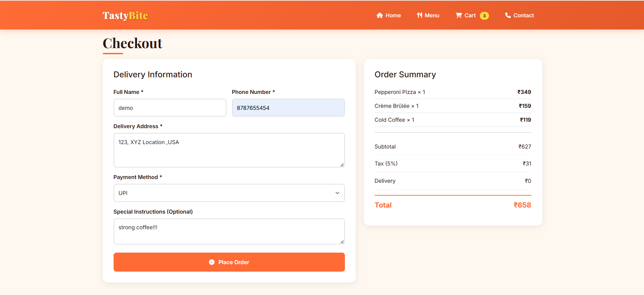Click the Contact phone icon
The image size is (644, 295).
point(508,15)
